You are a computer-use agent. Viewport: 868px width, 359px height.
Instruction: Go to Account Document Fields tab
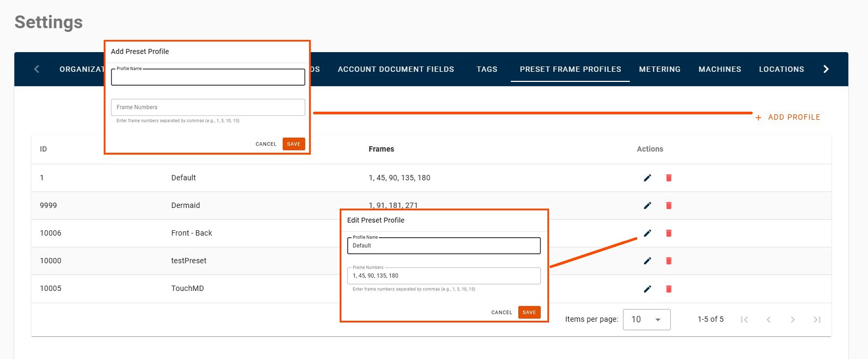(x=396, y=69)
